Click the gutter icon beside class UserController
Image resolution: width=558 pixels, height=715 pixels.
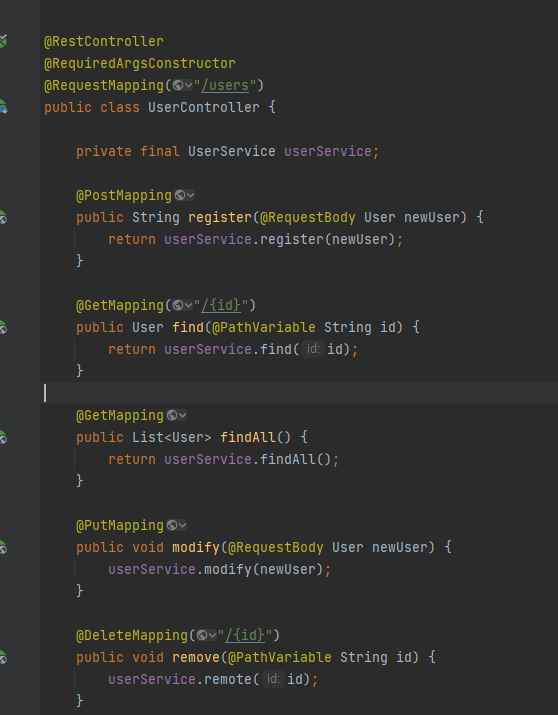coord(3,107)
